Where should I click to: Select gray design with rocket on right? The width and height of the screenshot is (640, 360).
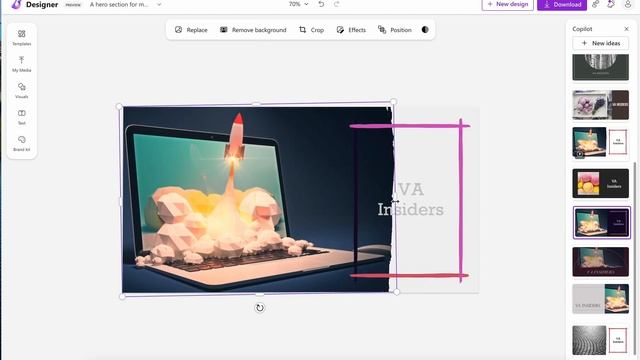point(600,299)
